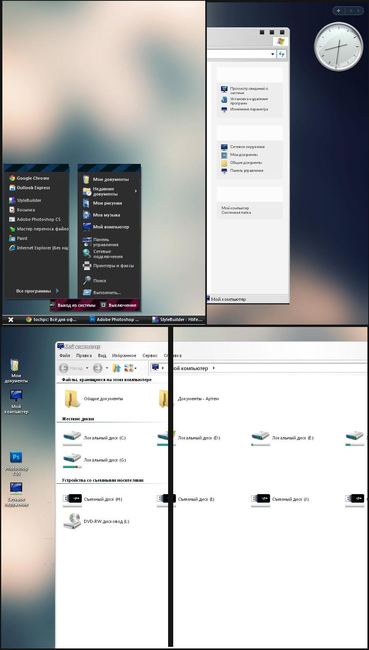Click the analog clock gadget
The height and width of the screenshot is (650, 369).
(x=338, y=46)
